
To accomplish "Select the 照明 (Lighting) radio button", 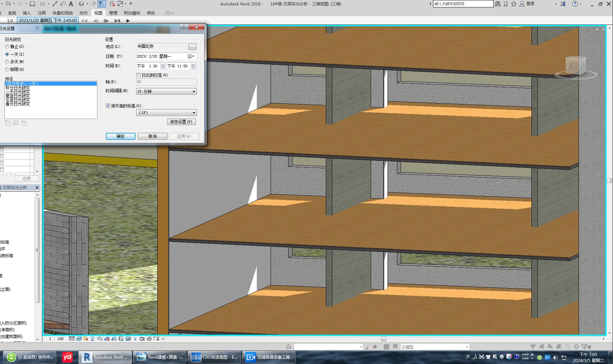I will 7,69.
